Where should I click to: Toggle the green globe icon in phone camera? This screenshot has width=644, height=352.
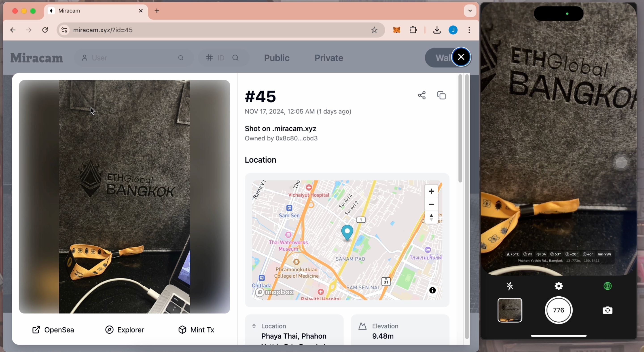pos(608,286)
